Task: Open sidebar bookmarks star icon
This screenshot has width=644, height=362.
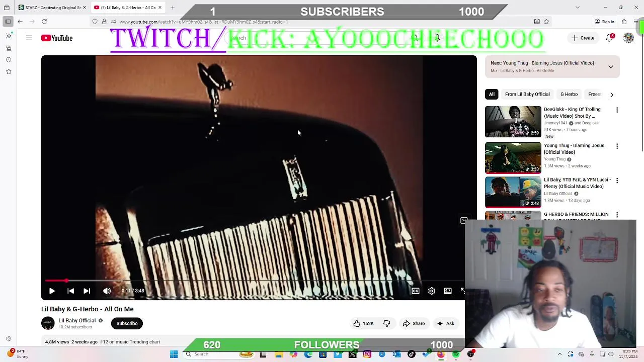Action: pos(9,71)
